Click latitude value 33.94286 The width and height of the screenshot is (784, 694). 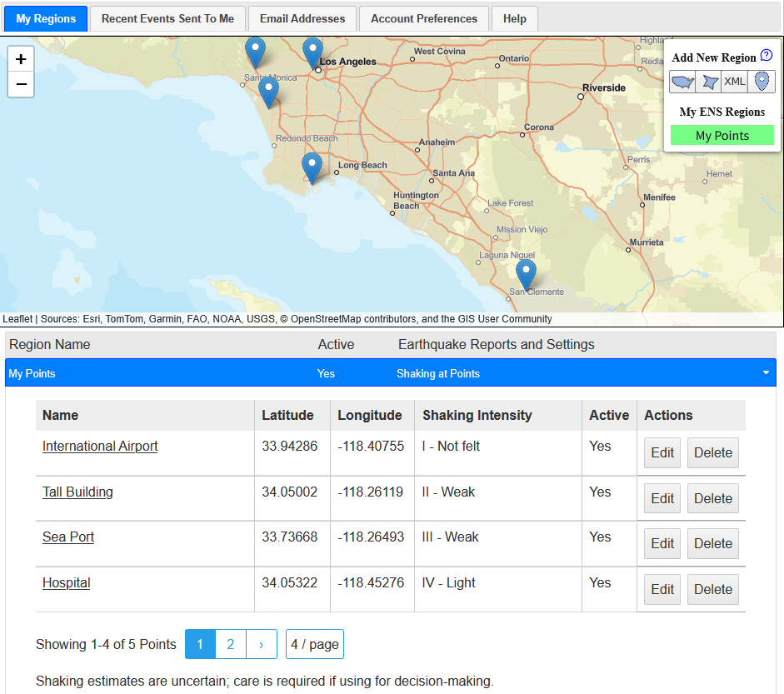click(289, 446)
